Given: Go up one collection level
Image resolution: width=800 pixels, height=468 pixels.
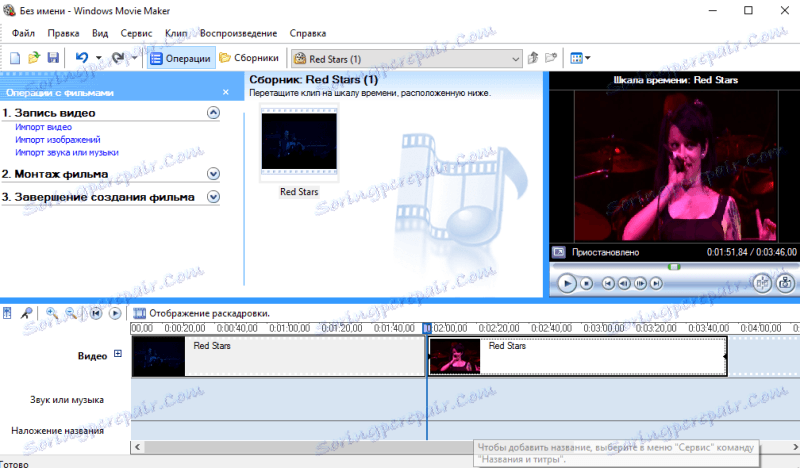Looking at the screenshot, I should coord(533,58).
